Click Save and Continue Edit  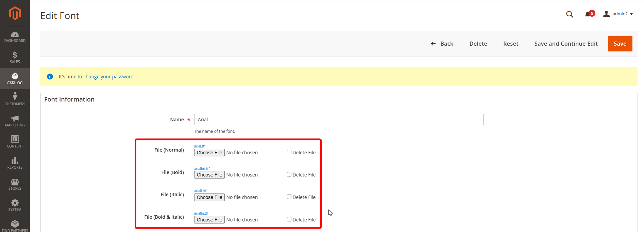coord(566,44)
